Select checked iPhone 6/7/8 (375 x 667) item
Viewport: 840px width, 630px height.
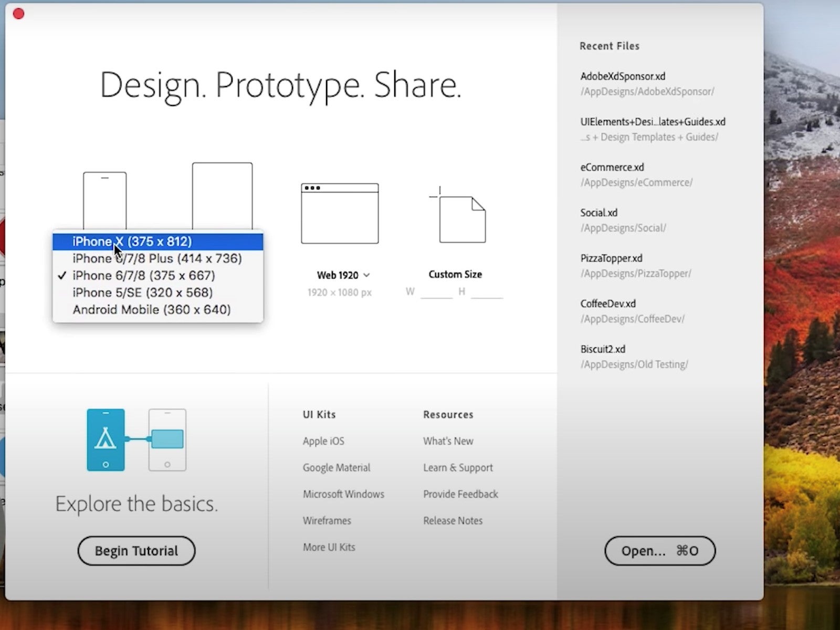point(157,276)
